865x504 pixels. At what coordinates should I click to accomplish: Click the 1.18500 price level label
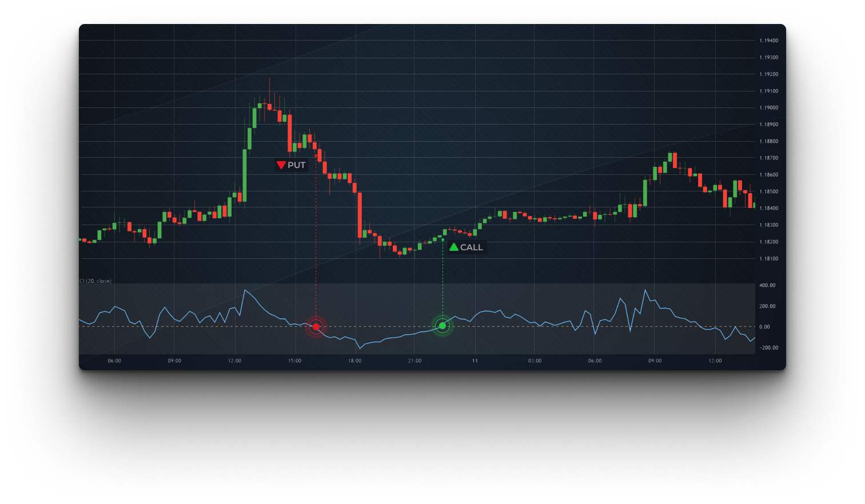click(768, 192)
